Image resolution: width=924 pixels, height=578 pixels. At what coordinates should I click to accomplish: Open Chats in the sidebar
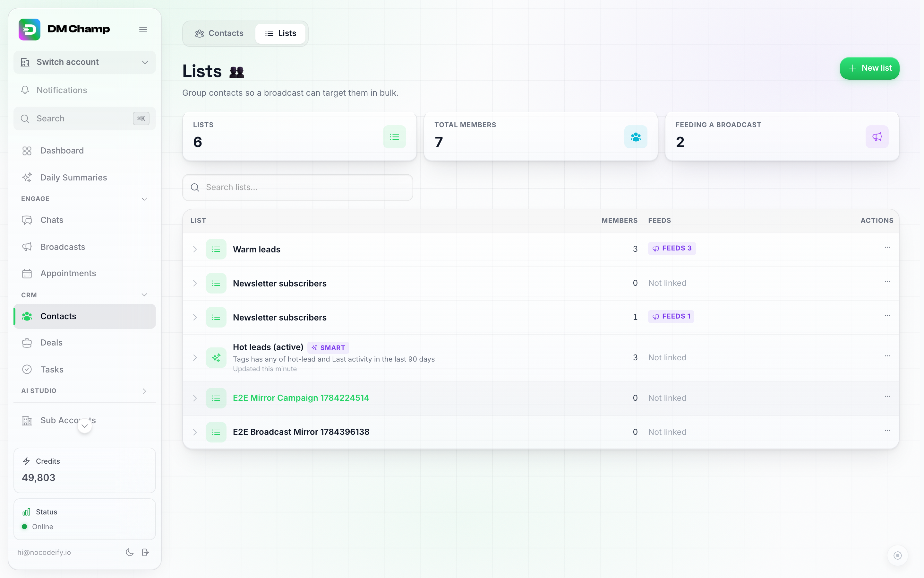tap(84, 220)
